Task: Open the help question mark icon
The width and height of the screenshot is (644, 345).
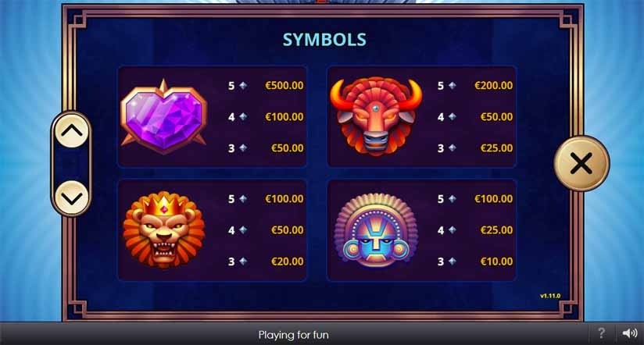Action: pos(601,333)
